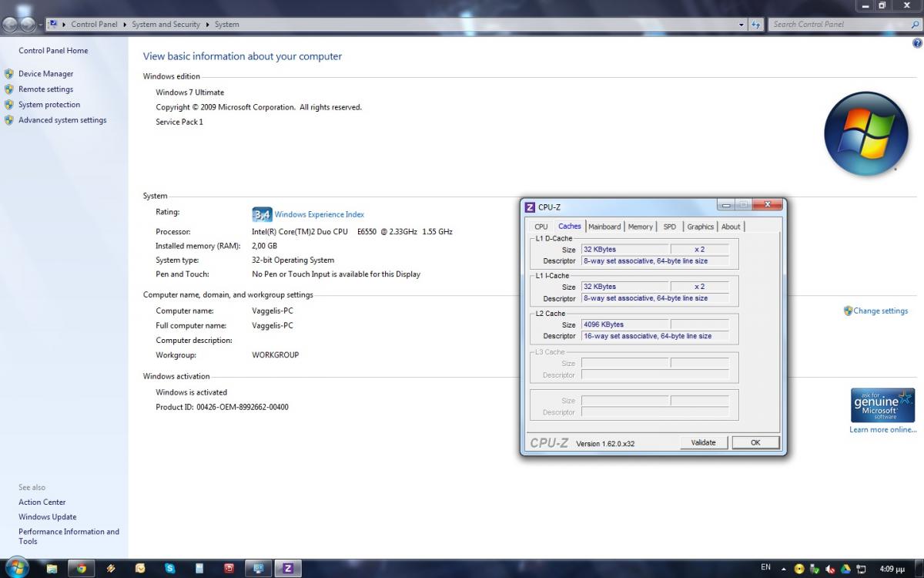The width and height of the screenshot is (924, 578).
Task: Launch Skype from the taskbar
Action: [169, 569]
